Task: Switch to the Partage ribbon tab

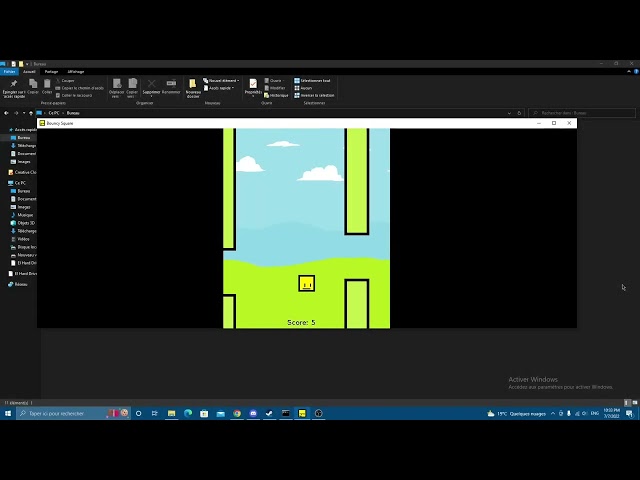Action: (x=51, y=71)
